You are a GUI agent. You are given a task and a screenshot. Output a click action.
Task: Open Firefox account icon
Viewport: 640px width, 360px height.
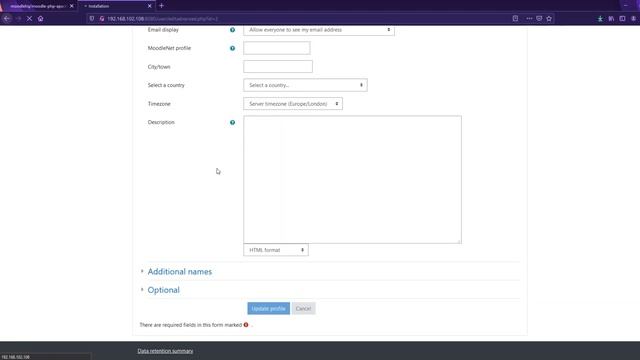pyautogui.click(x=633, y=18)
